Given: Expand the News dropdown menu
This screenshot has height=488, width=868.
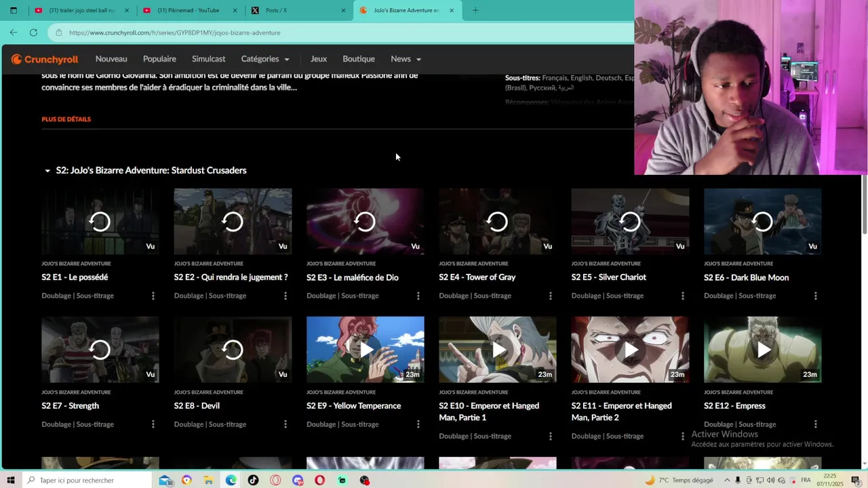Looking at the screenshot, I should 406,59.
